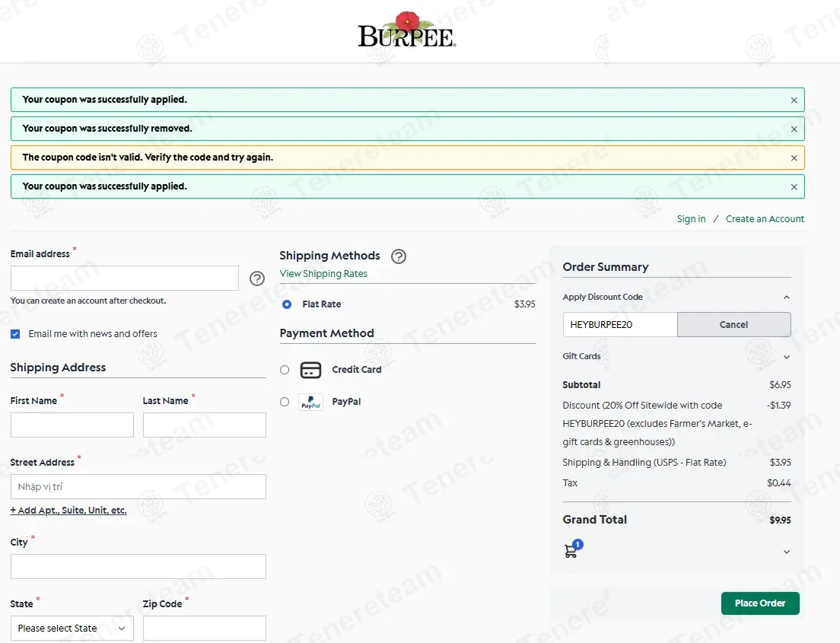840x643 pixels.
Task: Click the -$1.39 discount amount
Action: tap(778, 406)
